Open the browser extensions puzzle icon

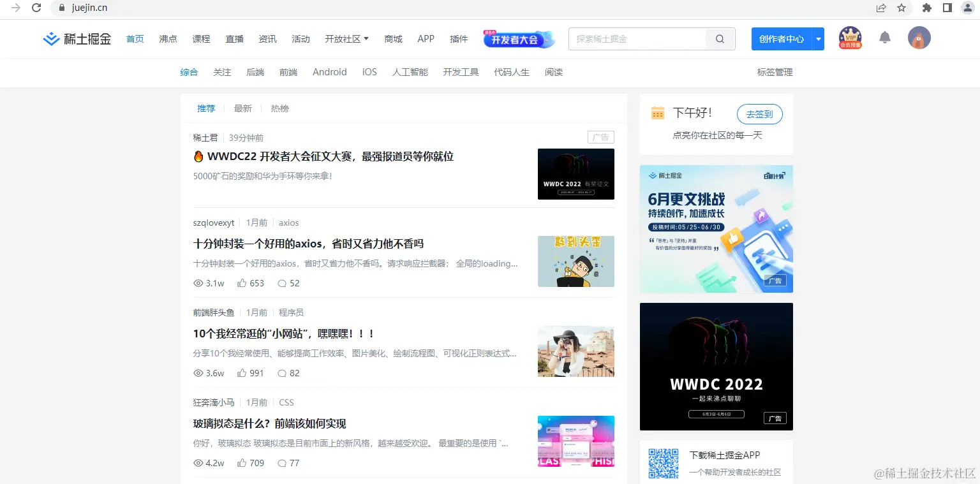(x=927, y=8)
